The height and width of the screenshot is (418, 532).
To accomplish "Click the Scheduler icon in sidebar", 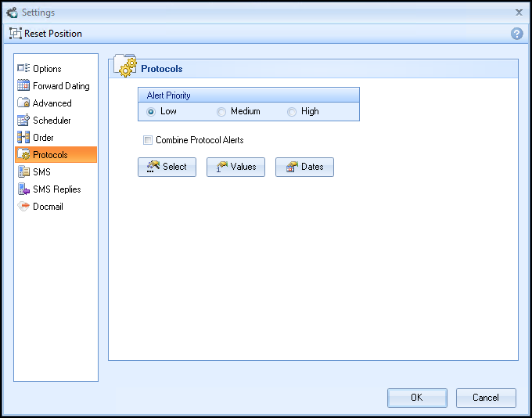I will (x=23, y=121).
